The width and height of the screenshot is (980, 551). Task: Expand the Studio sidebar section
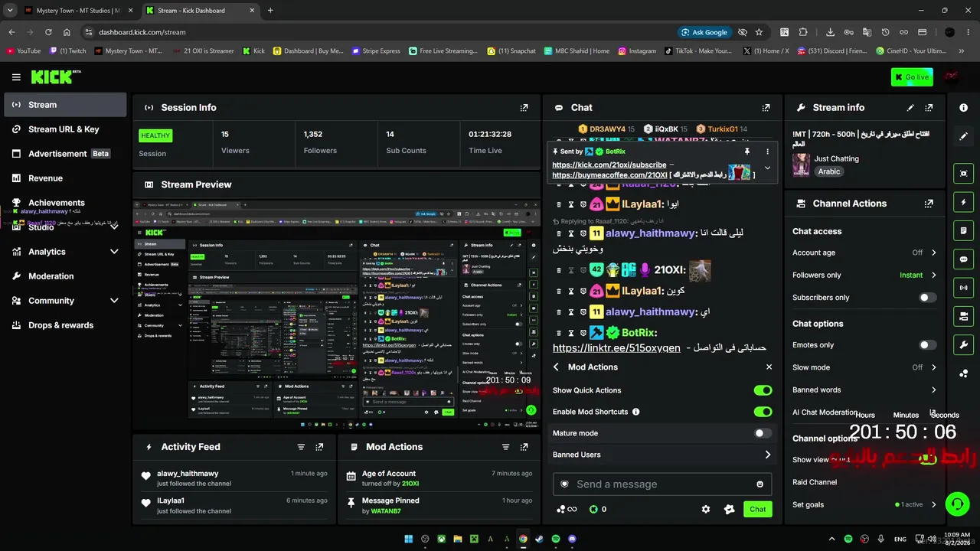pyautogui.click(x=114, y=227)
